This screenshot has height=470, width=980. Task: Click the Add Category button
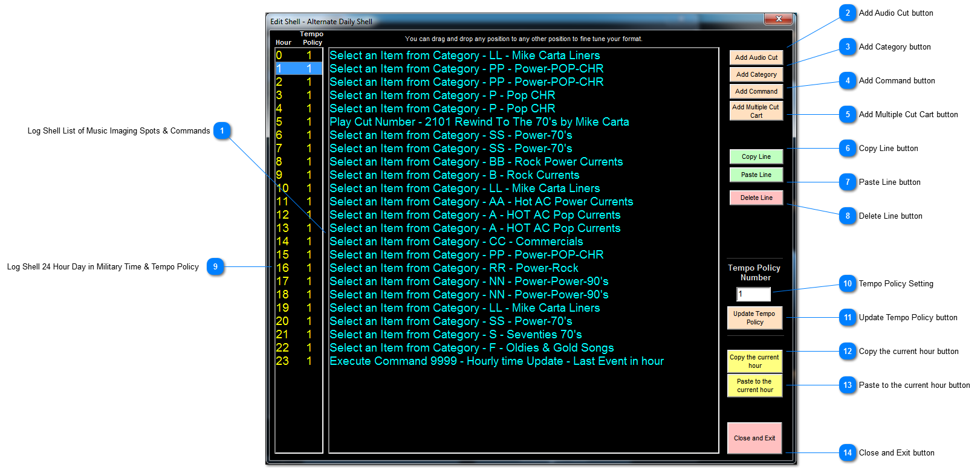tap(756, 74)
